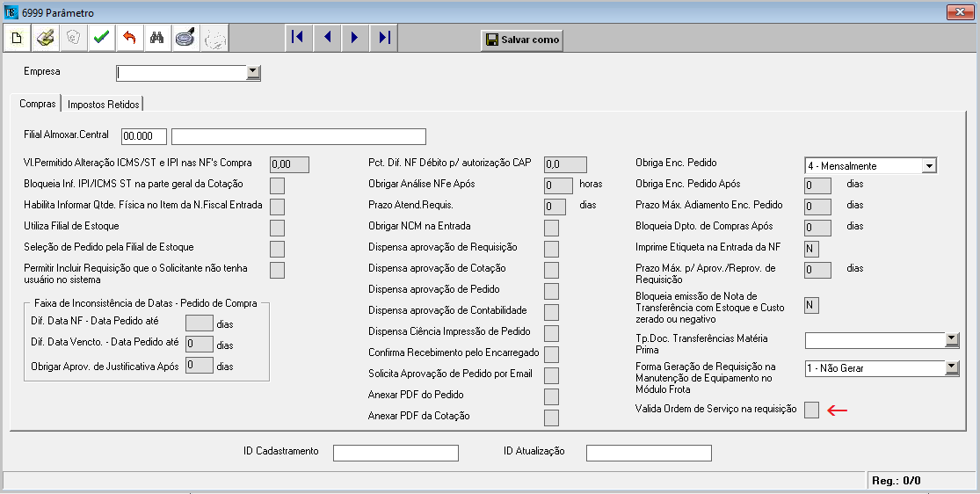Toggle Bloqueia Inf. IPI/ICMS ST checkbox
The width and height of the screenshot is (980, 494).
point(277,185)
